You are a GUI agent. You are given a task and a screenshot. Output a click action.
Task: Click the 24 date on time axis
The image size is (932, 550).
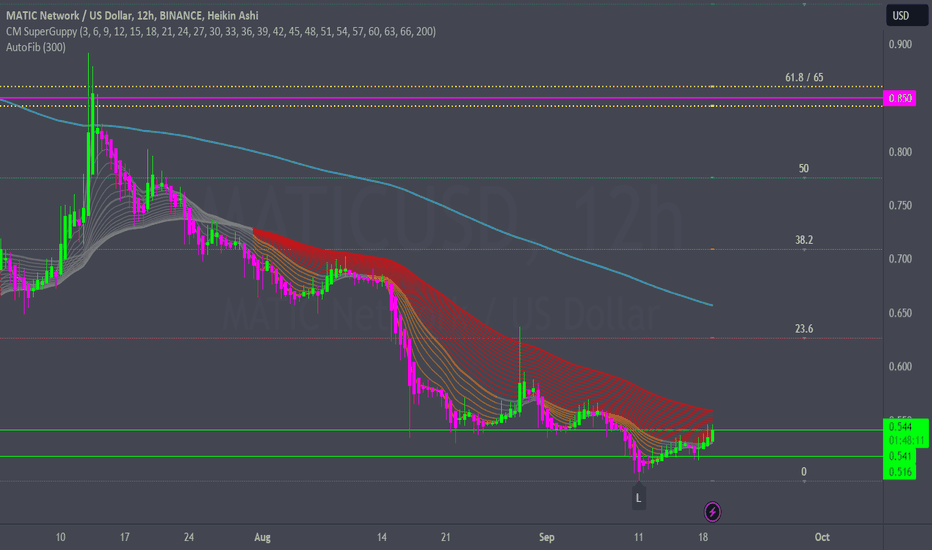pyautogui.click(x=188, y=537)
